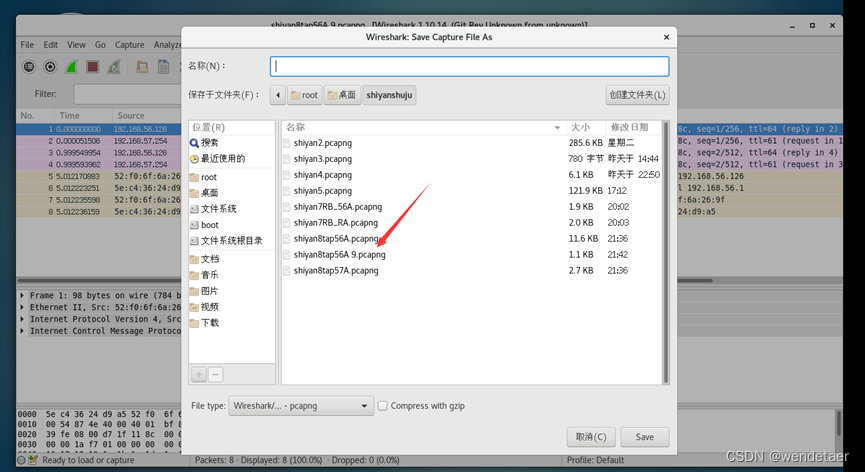Expand the Internet Control Message Protocol row
This screenshot has height=472, width=865.
pos(22,331)
